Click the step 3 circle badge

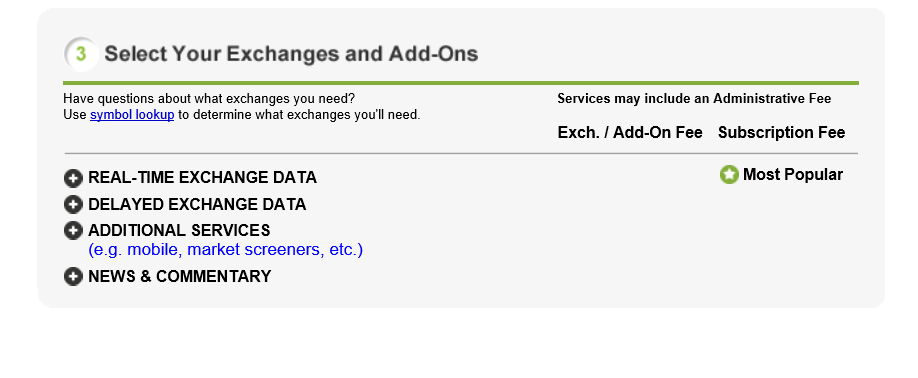point(81,54)
